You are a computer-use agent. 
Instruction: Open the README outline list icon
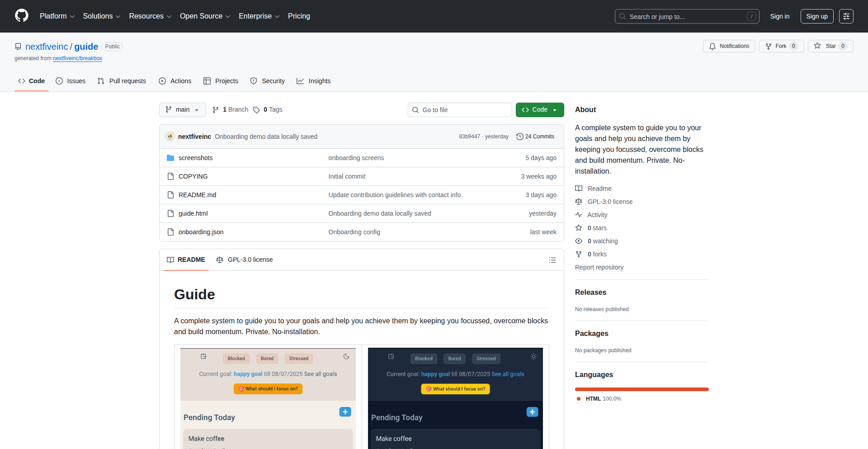(552, 260)
